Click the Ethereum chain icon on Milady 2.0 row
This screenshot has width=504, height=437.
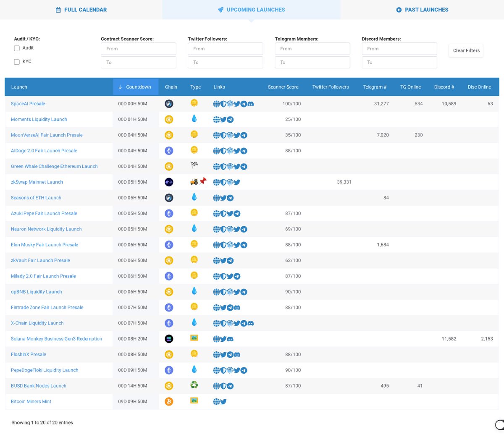169,275
